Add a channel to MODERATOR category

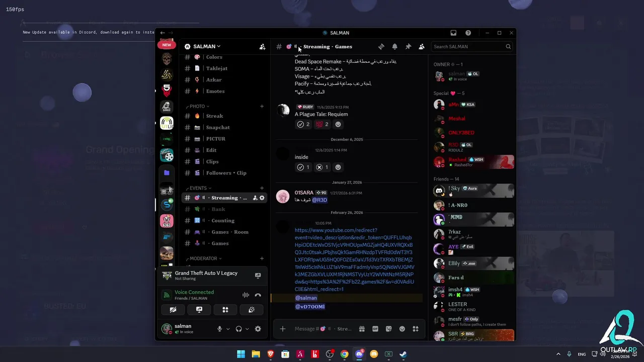262,258
